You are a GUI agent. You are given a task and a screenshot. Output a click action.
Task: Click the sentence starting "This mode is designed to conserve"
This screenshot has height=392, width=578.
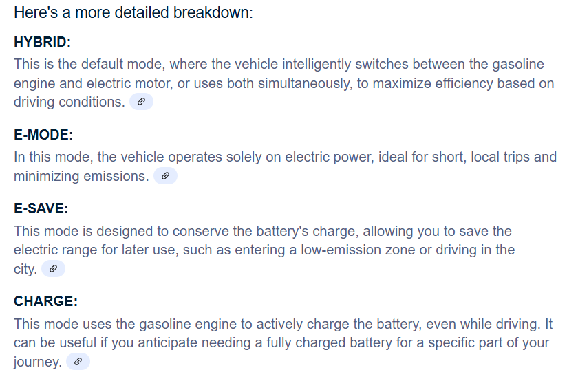coord(264,250)
